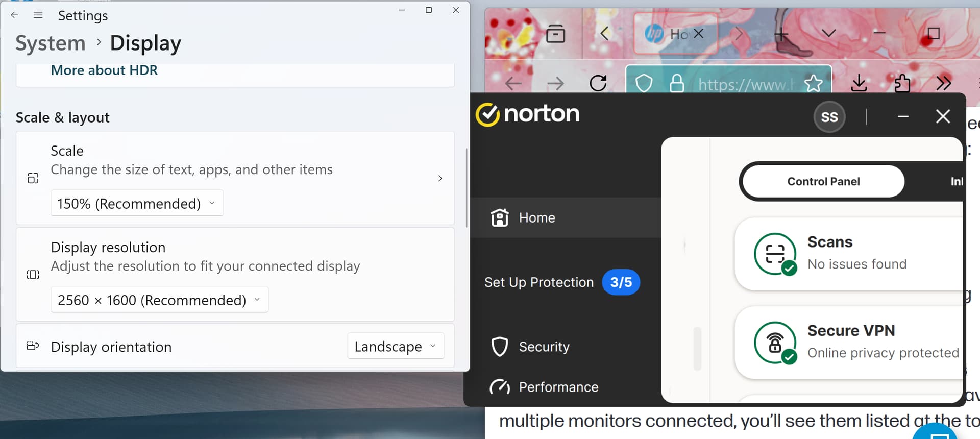Open the Landscape orientation dropdown

click(x=396, y=346)
